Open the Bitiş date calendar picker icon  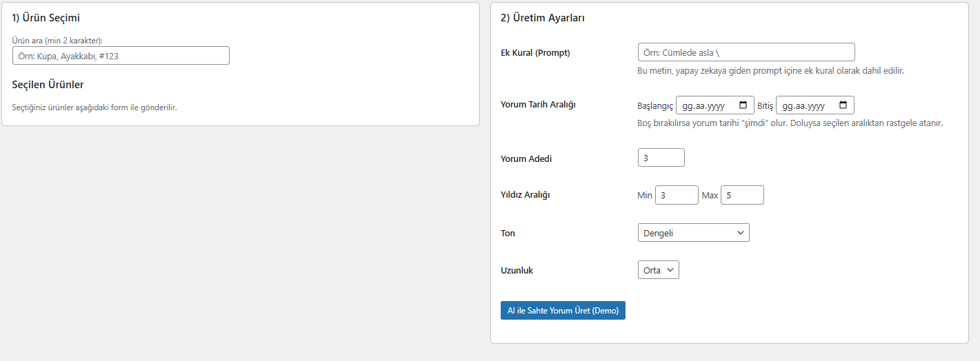click(843, 105)
